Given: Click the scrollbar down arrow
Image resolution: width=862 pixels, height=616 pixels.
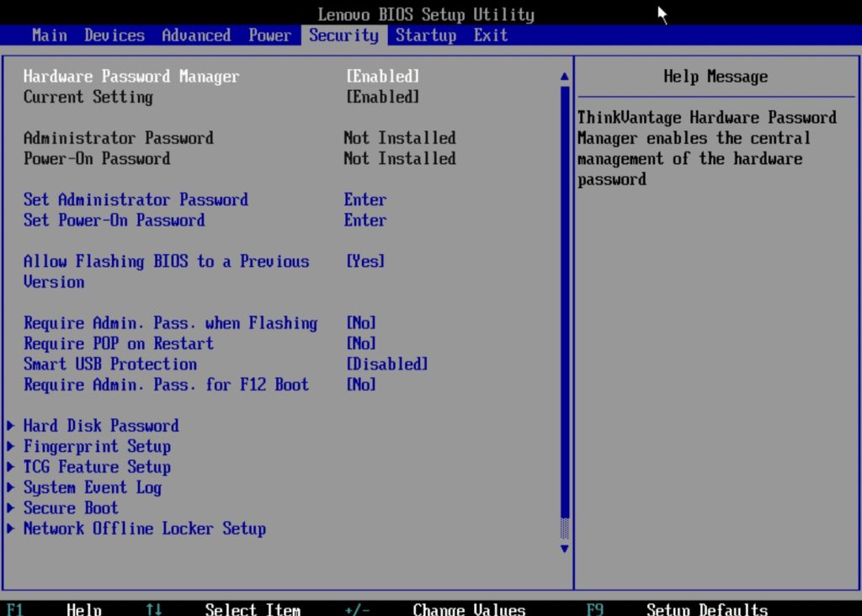Looking at the screenshot, I should [x=565, y=549].
